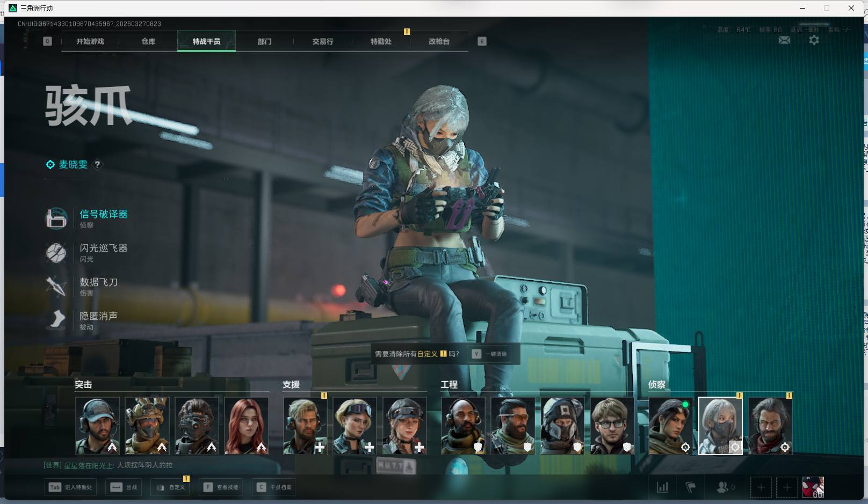This screenshot has width=868, height=504.
Task: Click the 突击 category heading
Action: point(83,385)
